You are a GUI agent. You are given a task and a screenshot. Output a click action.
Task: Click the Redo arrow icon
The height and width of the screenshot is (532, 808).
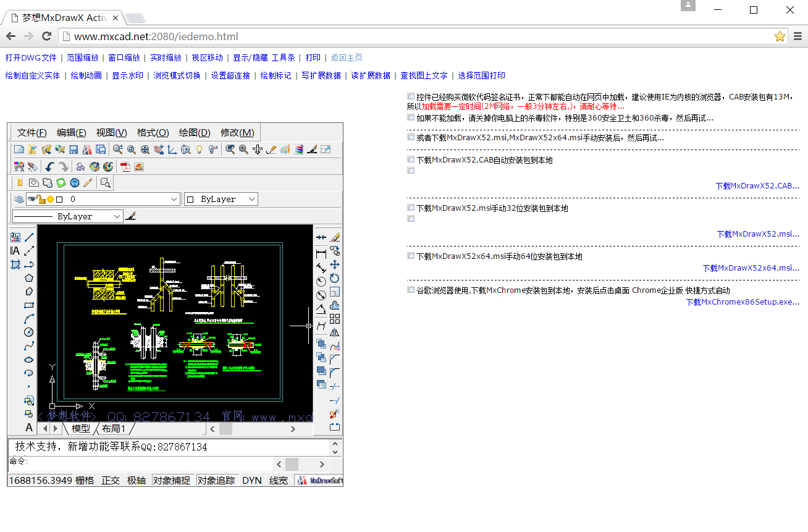[x=63, y=167]
